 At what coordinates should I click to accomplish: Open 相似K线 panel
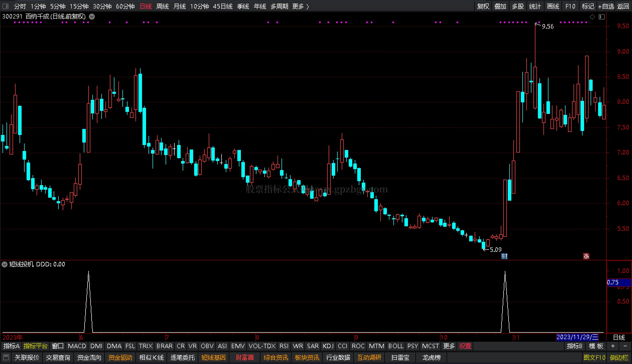point(151,357)
